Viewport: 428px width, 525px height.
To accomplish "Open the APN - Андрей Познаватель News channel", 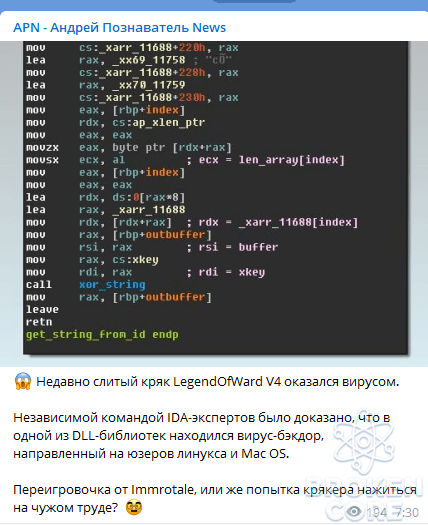I will (120, 27).
